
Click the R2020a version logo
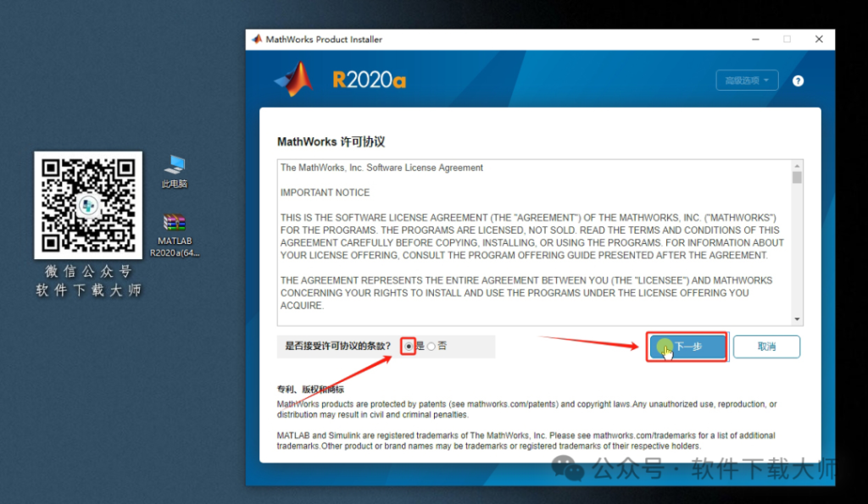tap(368, 79)
